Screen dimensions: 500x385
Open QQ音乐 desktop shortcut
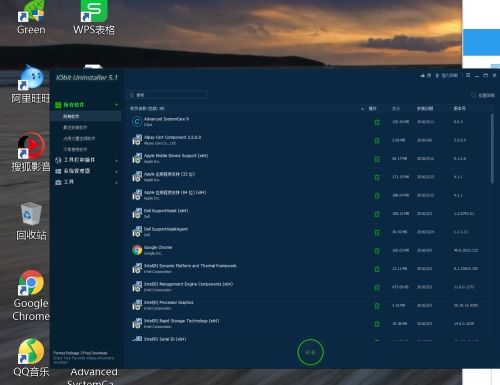click(31, 358)
